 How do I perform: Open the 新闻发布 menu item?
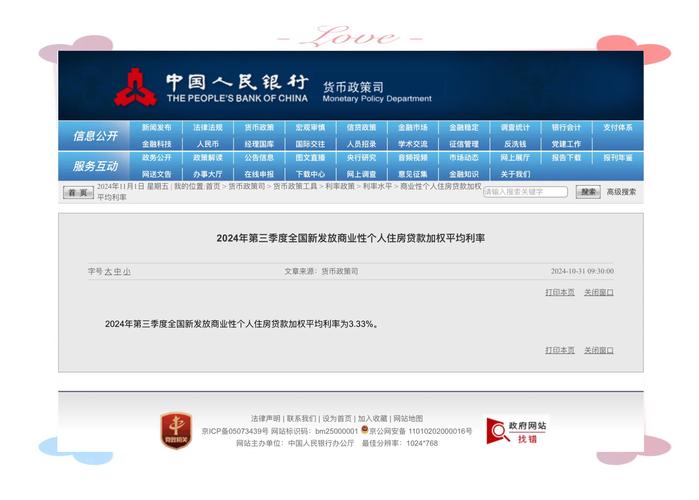tap(156, 127)
